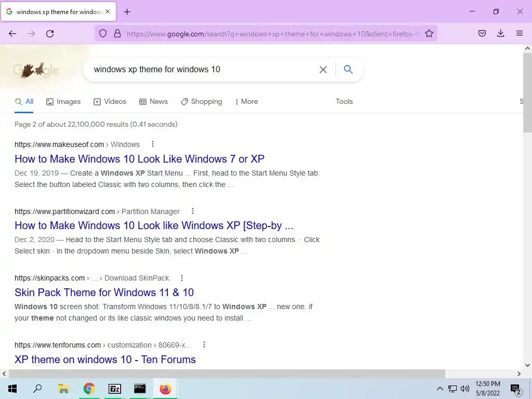Switch to News results tab

tap(153, 102)
